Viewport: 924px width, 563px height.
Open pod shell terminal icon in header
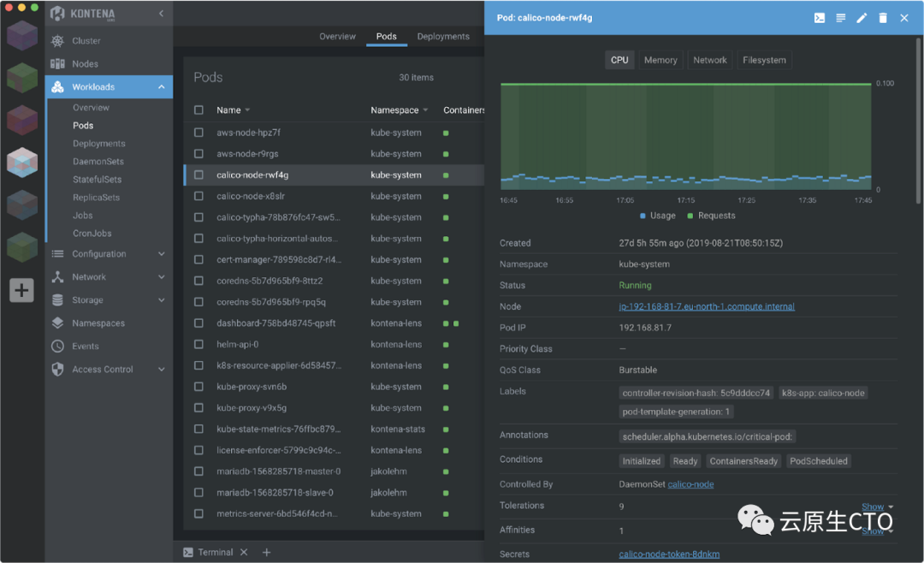(820, 18)
